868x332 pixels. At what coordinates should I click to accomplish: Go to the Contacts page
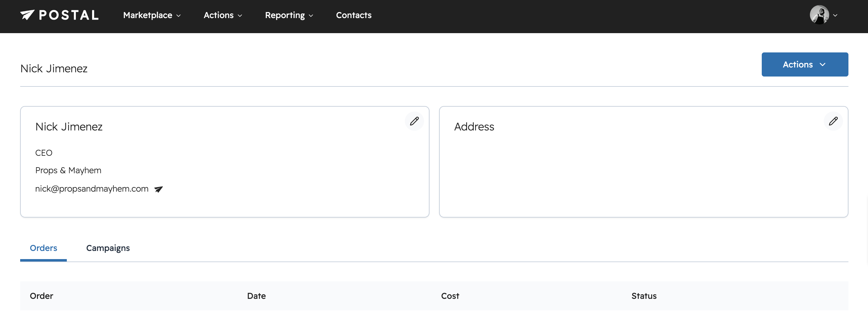tap(353, 15)
